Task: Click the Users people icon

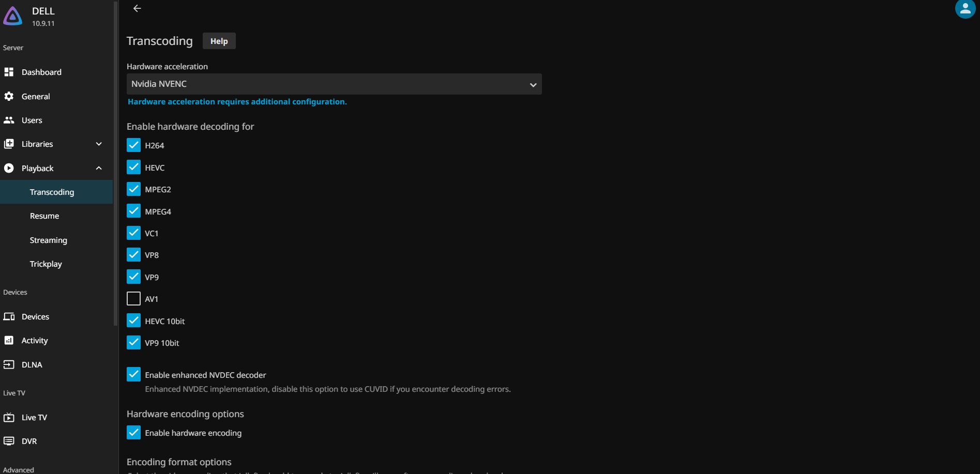Action: click(9, 120)
